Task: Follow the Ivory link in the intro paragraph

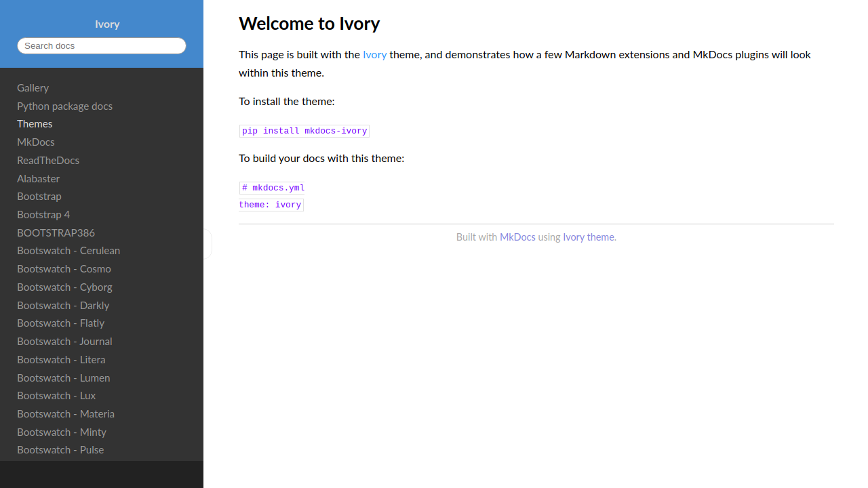Action: pos(374,54)
